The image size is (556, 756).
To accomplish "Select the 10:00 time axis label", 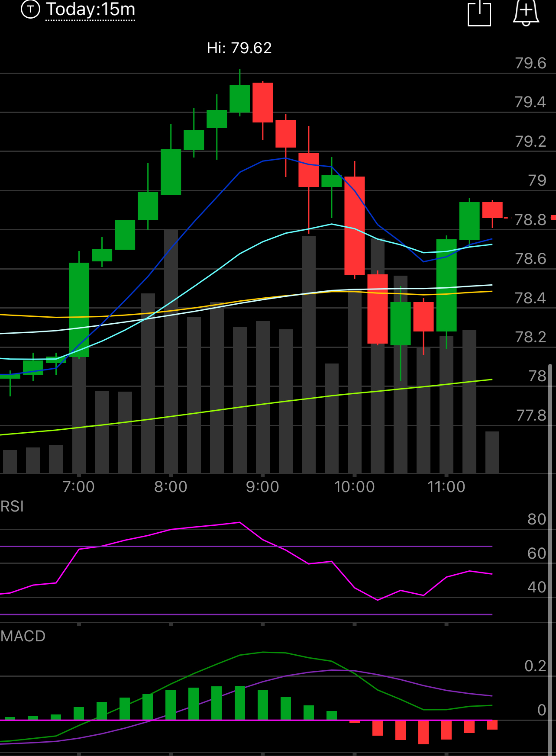I will 354,487.
